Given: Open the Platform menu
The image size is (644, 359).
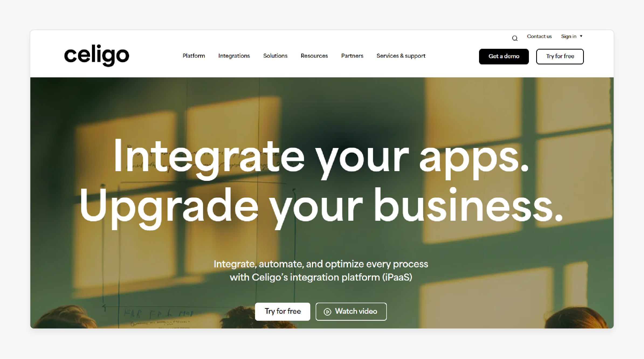Looking at the screenshot, I should (x=194, y=56).
